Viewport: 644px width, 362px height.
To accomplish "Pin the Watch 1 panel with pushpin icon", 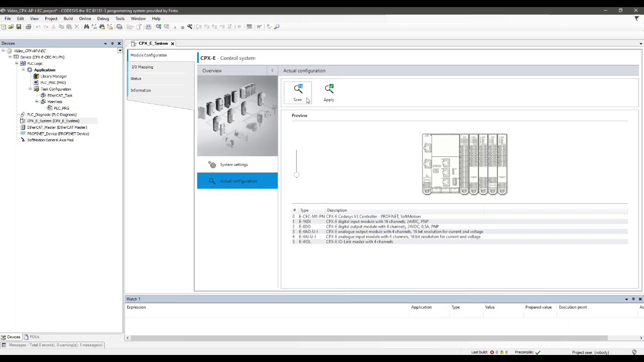I will tap(633, 299).
